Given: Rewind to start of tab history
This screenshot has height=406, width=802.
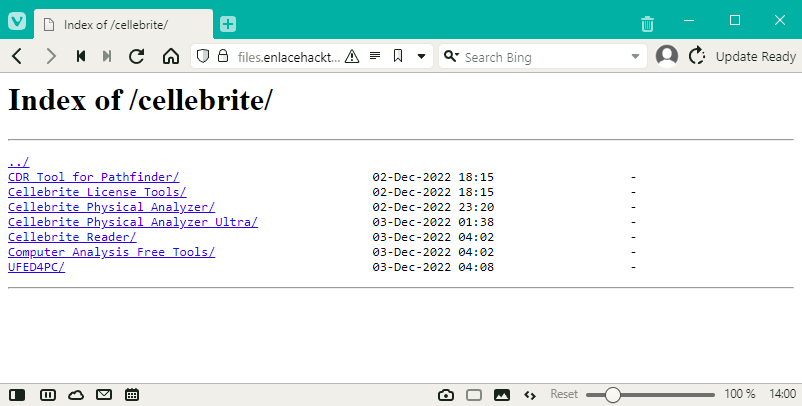Looking at the screenshot, I should [x=80, y=56].
